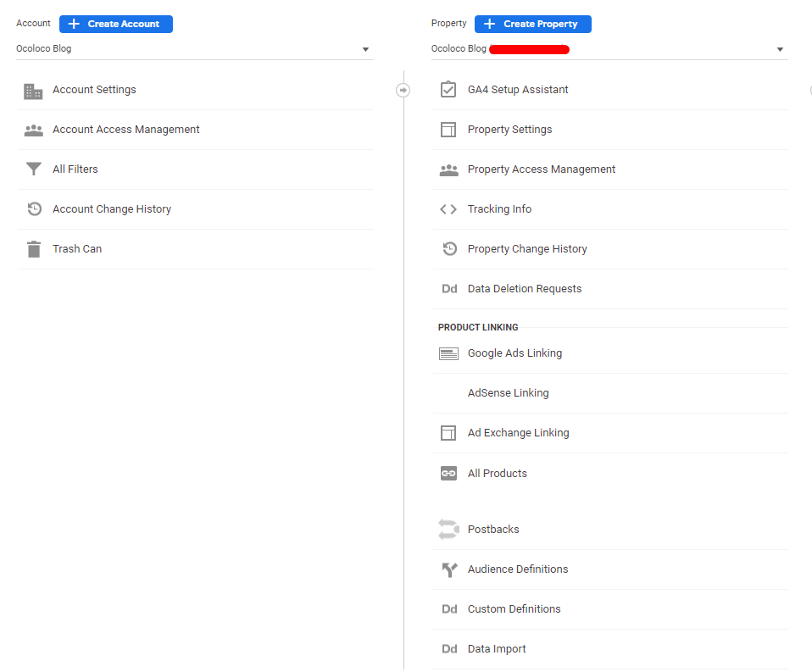Viewport: 812px width, 672px height.
Task: Click the Create Account button
Action: 116,24
